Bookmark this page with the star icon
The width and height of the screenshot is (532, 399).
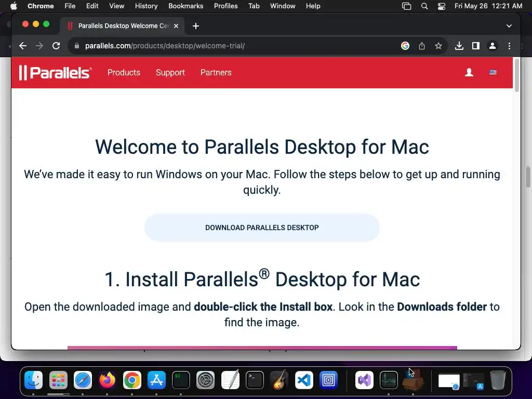(438, 46)
